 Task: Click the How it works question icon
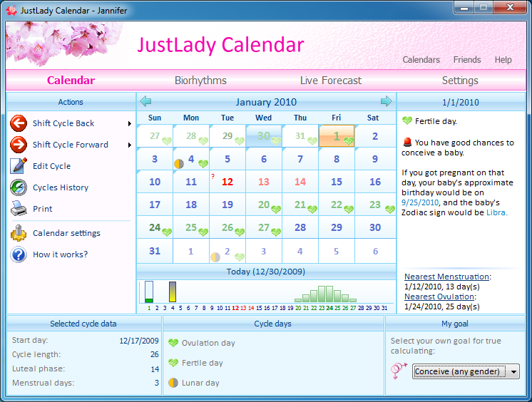[19, 254]
